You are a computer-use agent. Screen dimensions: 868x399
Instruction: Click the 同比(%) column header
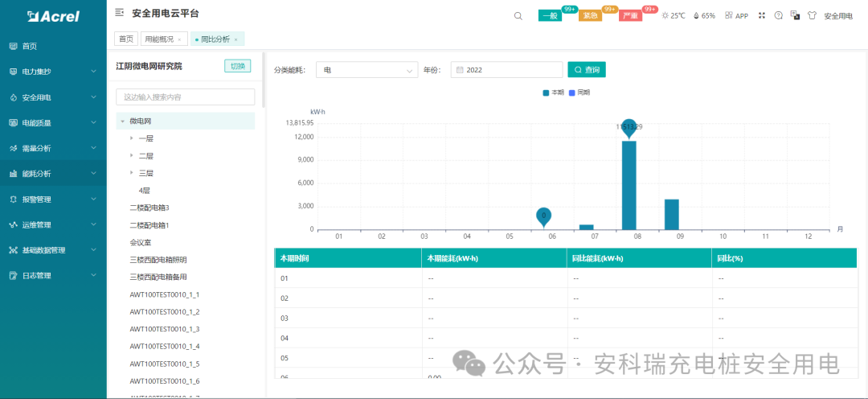point(784,258)
